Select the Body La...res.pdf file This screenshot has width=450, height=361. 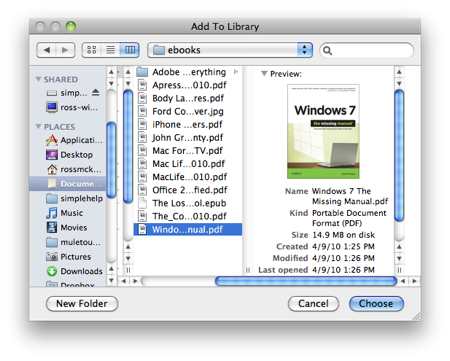pyautogui.click(x=187, y=98)
